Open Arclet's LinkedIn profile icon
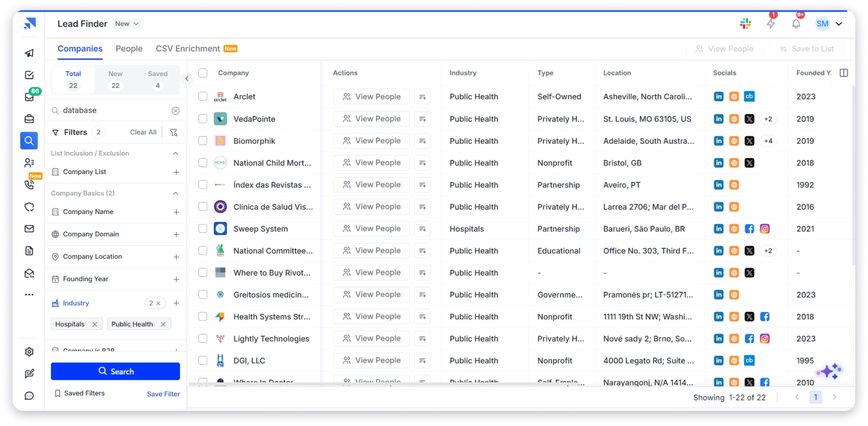 pos(718,96)
